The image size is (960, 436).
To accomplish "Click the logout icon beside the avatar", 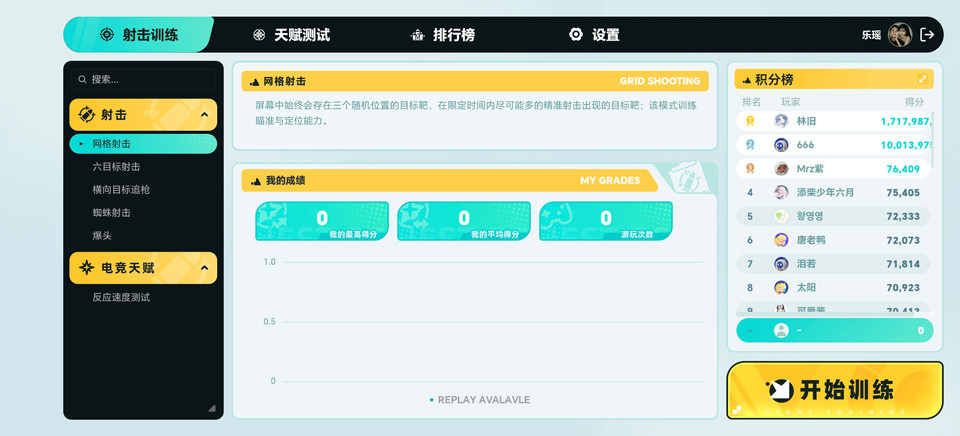I will tap(927, 35).
